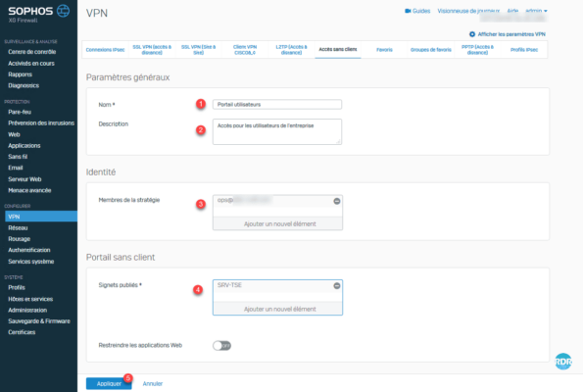This screenshot has width=583, height=392.
Task: Open Pare-feu in sidebar
Action: [20, 112]
